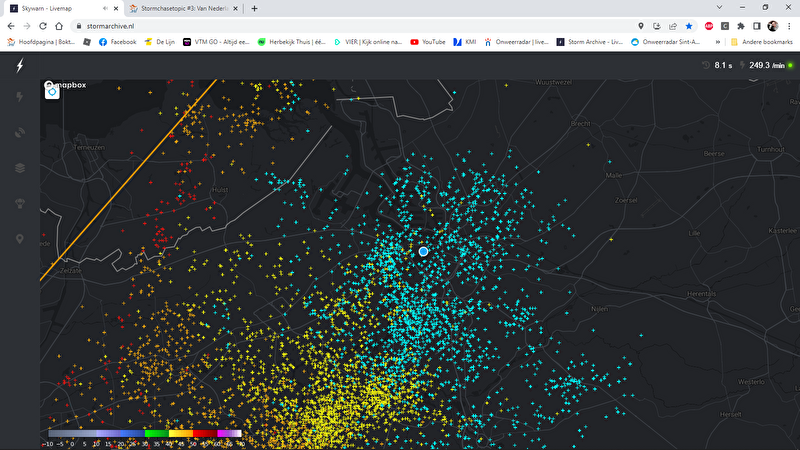The height and width of the screenshot is (450, 800).
Task: Go forward in browser history
Action: pos(27,26)
